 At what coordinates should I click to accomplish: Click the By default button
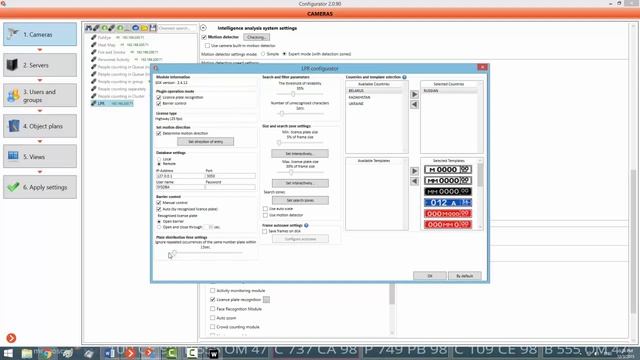click(464, 276)
